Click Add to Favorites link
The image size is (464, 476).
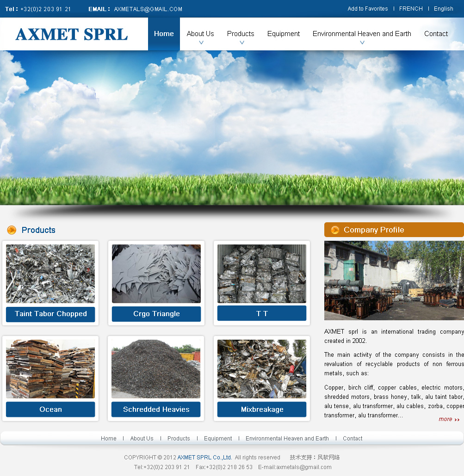coord(368,9)
